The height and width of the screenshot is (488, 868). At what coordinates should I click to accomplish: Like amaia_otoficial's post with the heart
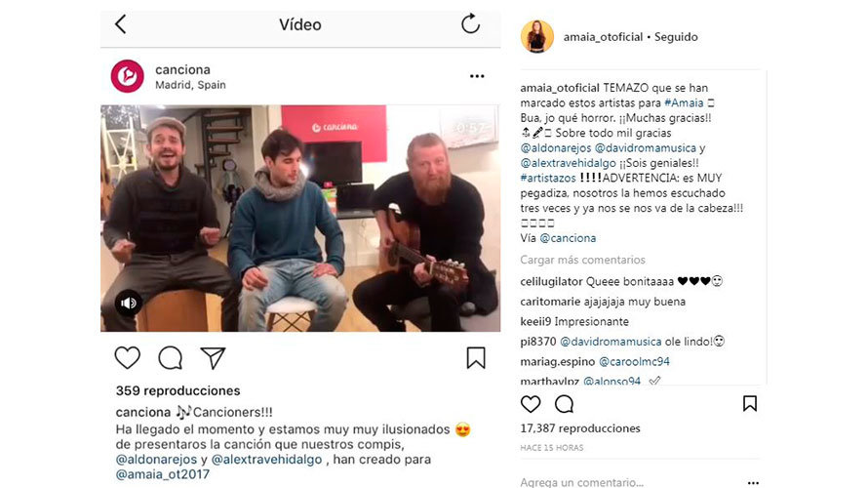pos(531,404)
